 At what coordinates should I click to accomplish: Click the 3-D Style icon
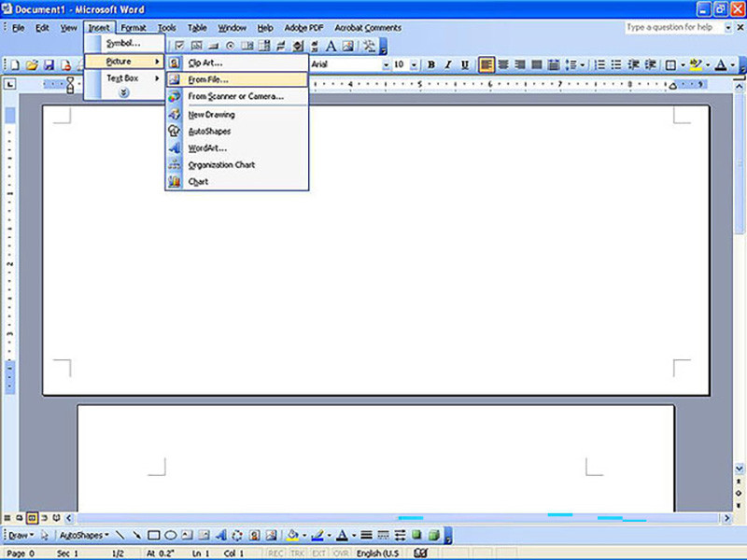[433, 535]
